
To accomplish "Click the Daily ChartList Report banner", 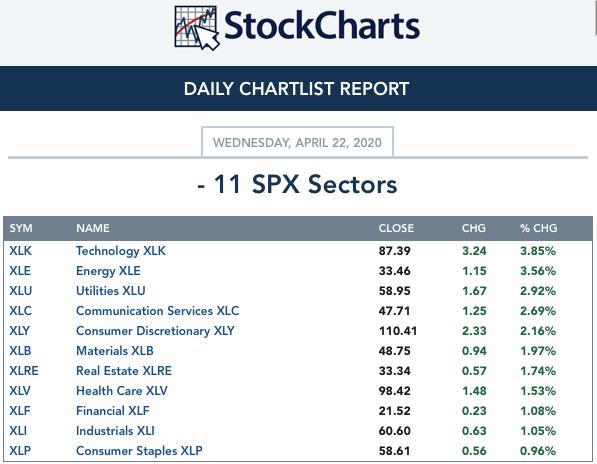I will pyautogui.click(x=298, y=89).
